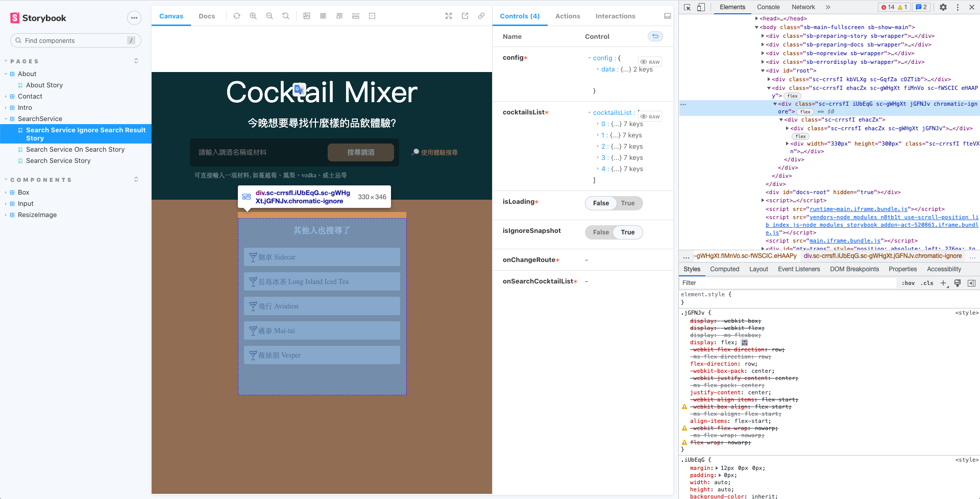Copy canvas link icon
The width and height of the screenshot is (980, 499).
pyautogui.click(x=481, y=16)
